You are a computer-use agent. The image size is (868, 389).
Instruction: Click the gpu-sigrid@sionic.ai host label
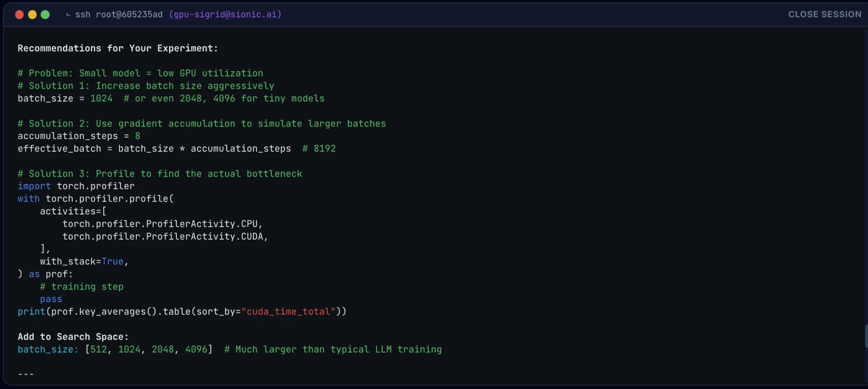(225, 14)
